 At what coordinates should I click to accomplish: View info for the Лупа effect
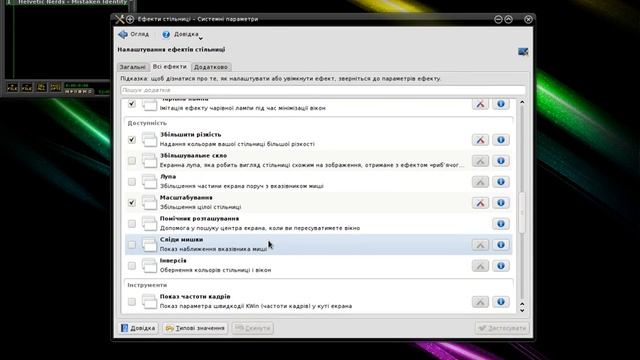pyautogui.click(x=500, y=182)
